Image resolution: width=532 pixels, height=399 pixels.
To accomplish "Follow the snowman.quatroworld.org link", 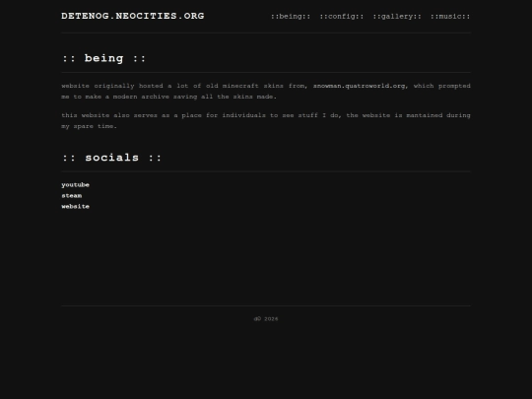I will tap(359, 86).
